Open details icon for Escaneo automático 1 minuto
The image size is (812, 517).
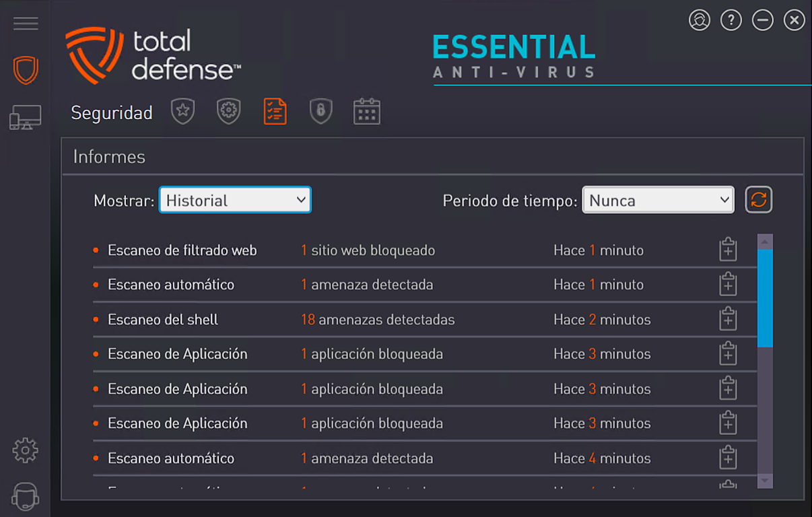pos(728,284)
